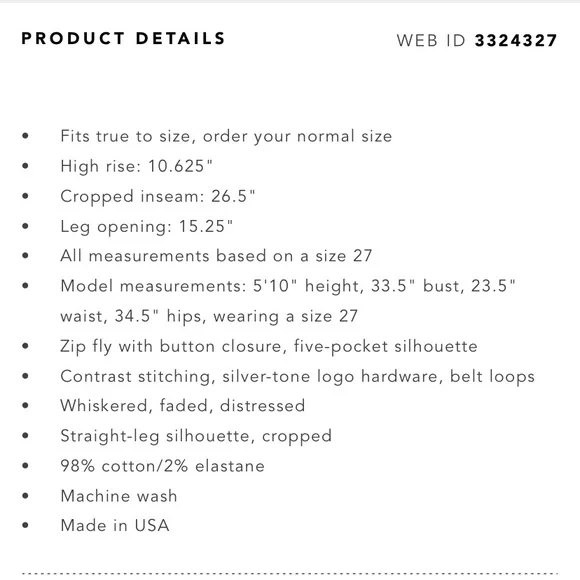The height and width of the screenshot is (580, 580).
Task: Click the Contrast stitching detail line
Action: (x=298, y=377)
